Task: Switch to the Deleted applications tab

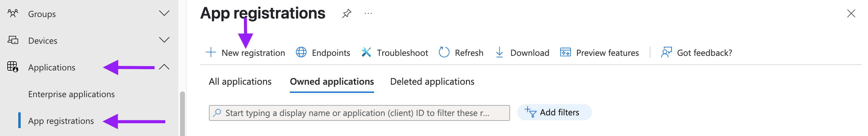Action: point(432,82)
